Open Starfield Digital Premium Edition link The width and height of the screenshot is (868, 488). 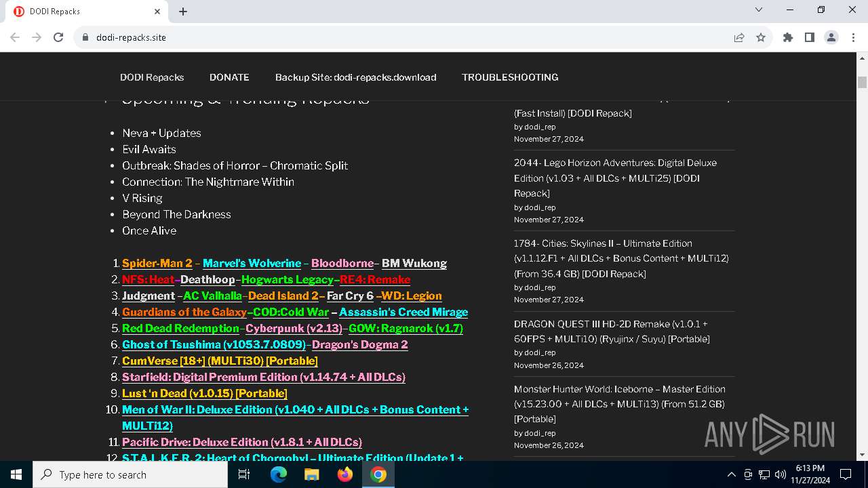pyautogui.click(x=264, y=377)
